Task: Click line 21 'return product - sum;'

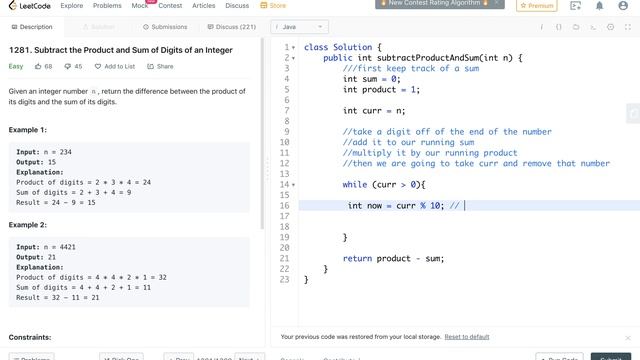Action: 393,259
